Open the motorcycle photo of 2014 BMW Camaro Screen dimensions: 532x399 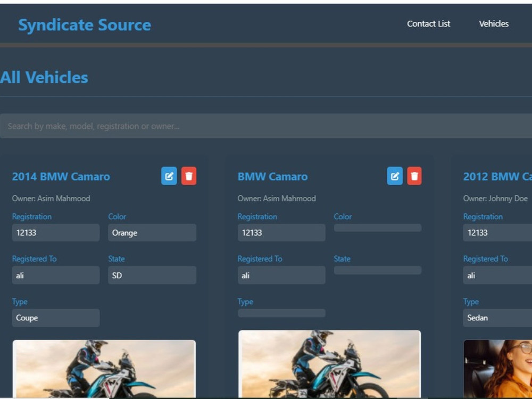pyautogui.click(x=104, y=369)
